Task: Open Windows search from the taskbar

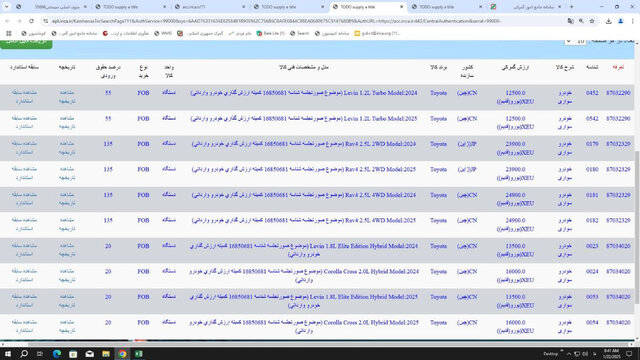Action: [x=24, y=354]
